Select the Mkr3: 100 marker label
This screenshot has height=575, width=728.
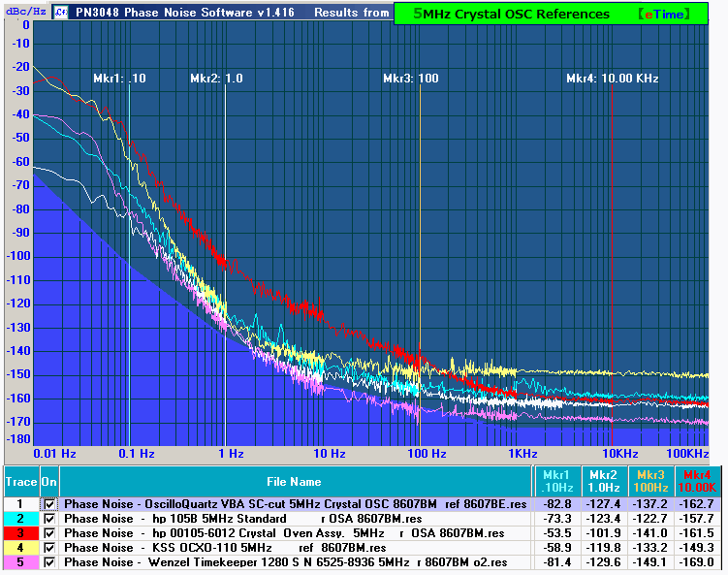coord(411,79)
